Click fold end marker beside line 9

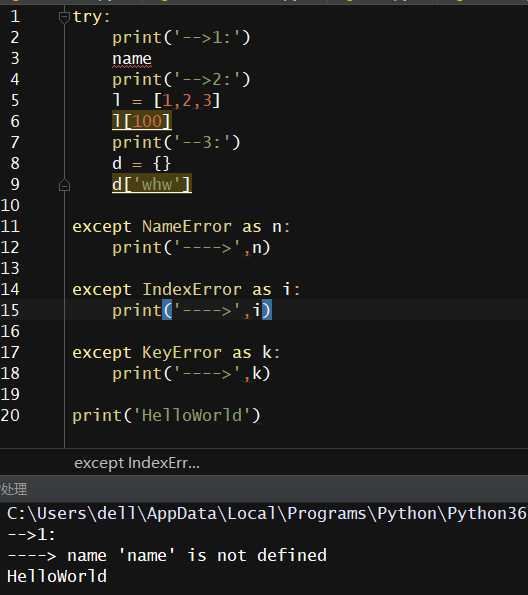pyautogui.click(x=64, y=186)
